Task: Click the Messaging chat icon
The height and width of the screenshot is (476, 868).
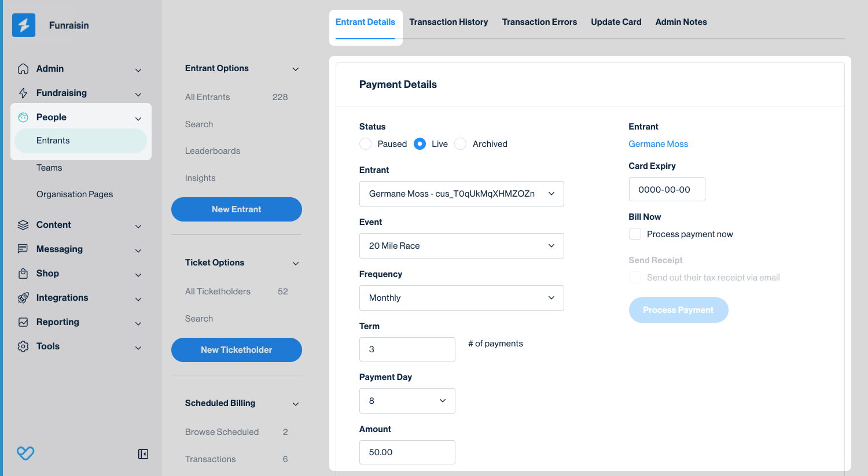Action: (23, 249)
